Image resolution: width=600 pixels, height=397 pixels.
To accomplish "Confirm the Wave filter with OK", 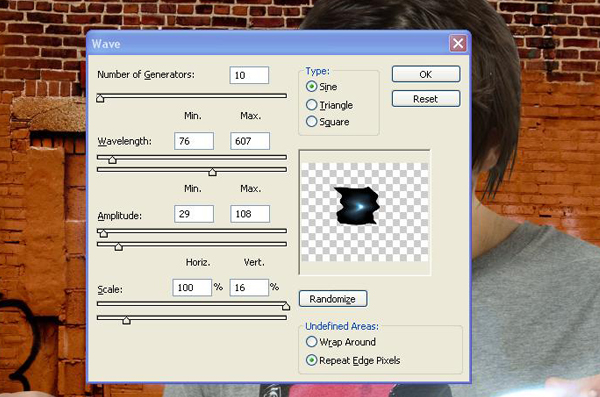I will tap(426, 74).
